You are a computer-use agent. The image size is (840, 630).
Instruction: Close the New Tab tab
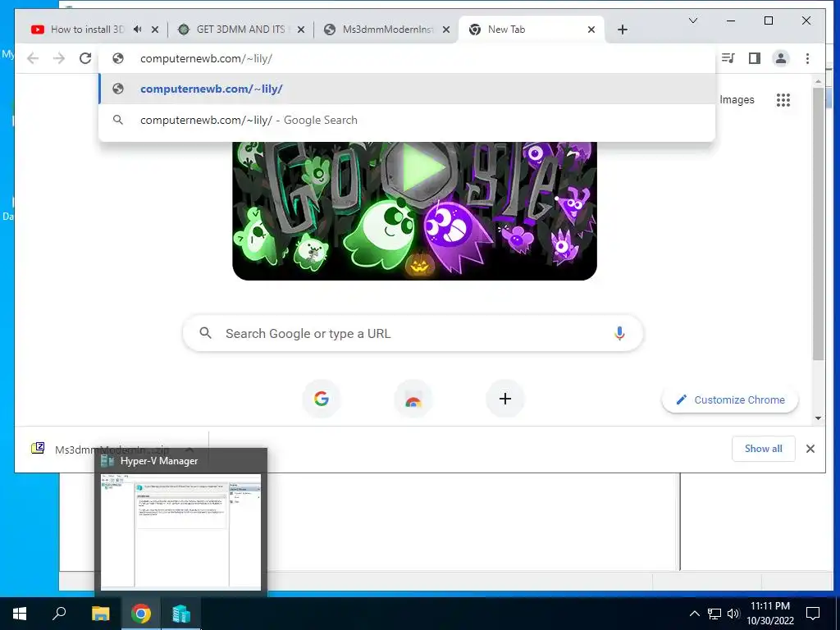pyautogui.click(x=591, y=30)
